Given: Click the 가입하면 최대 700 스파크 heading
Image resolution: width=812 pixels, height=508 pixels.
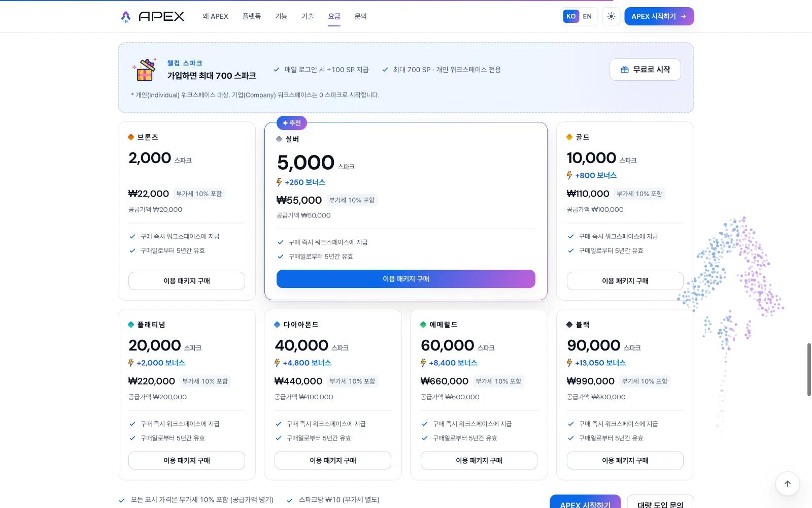Looking at the screenshot, I should coord(212,76).
